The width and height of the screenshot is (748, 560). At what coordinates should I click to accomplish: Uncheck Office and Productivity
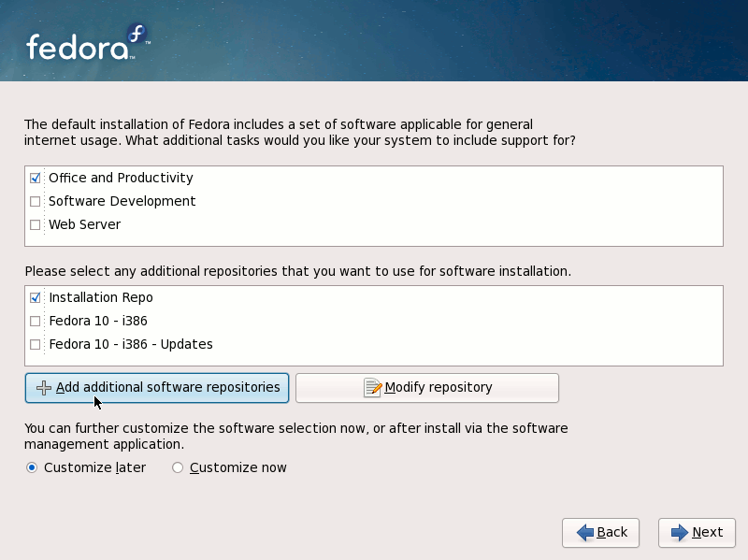pos(35,178)
